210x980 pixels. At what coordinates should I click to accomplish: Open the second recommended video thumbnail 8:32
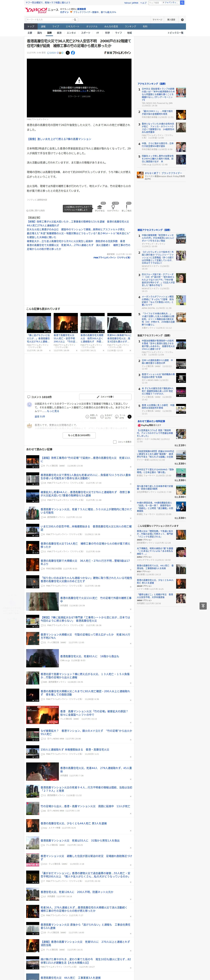point(66,323)
